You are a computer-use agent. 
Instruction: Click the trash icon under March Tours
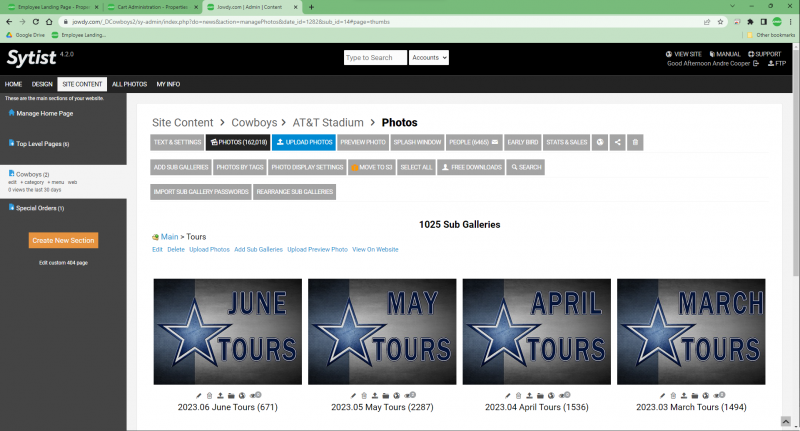tap(673, 395)
